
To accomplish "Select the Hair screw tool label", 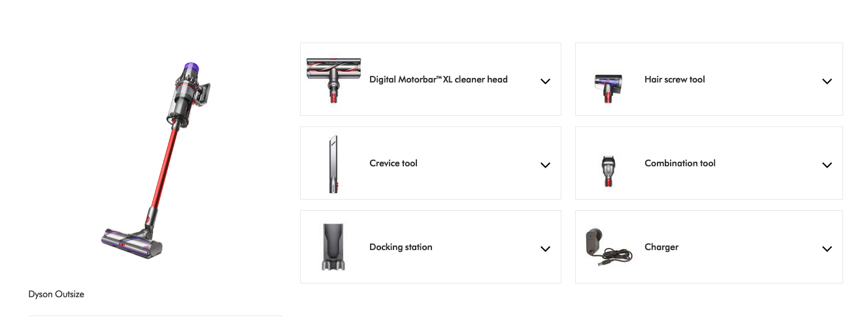I will pyautogui.click(x=675, y=80).
